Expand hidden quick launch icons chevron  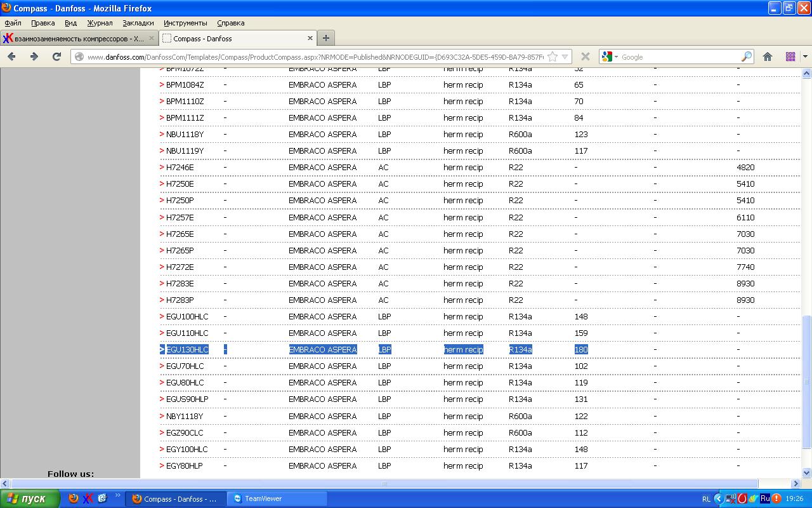[x=117, y=496]
